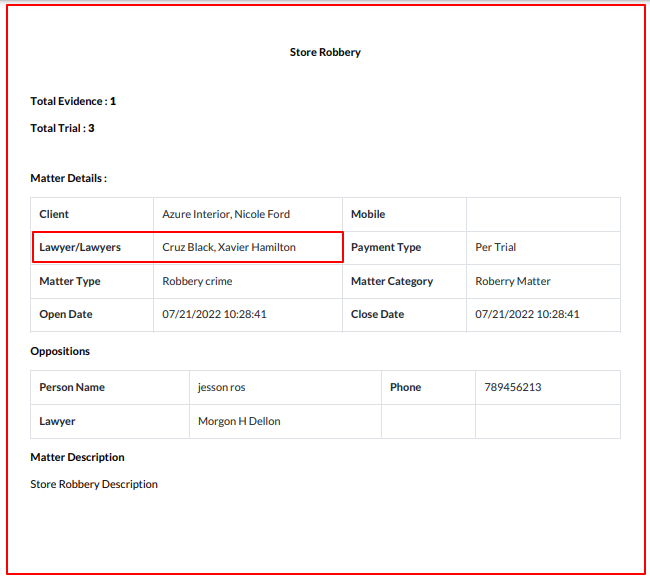Select the 'Store Robbery Description' text

click(94, 485)
